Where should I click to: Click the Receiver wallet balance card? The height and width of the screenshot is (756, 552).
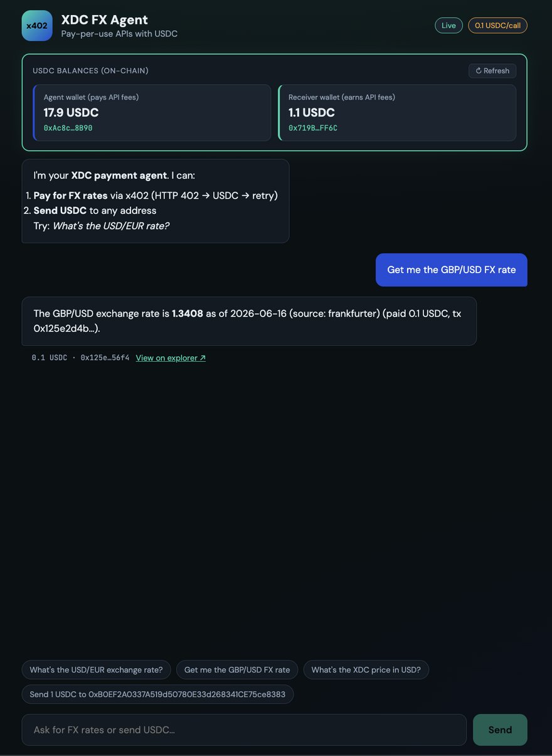397,113
